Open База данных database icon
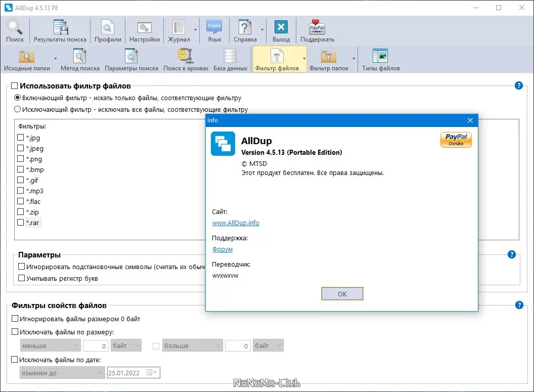 230,60
